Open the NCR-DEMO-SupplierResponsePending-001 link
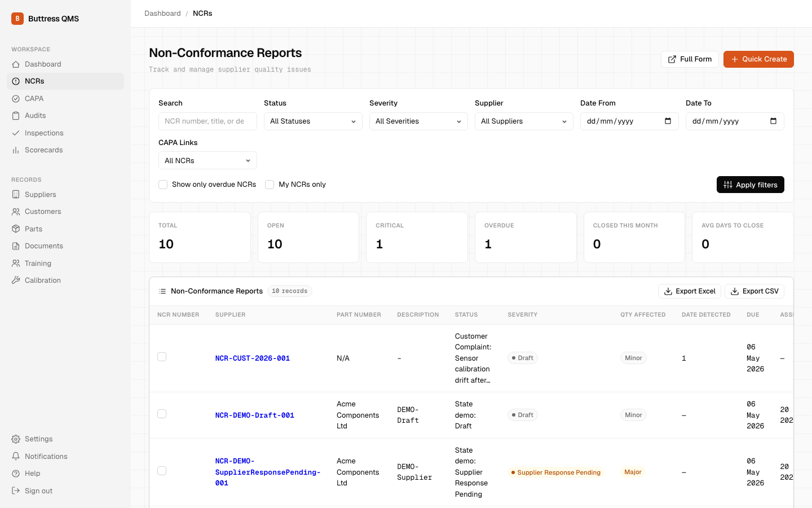This screenshot has width=812, height=508. coord(268,472)
